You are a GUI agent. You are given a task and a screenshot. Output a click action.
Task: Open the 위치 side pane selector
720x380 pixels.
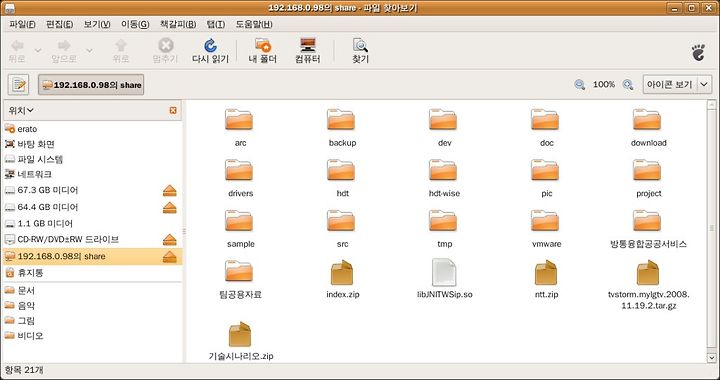(x=21, y=111)
